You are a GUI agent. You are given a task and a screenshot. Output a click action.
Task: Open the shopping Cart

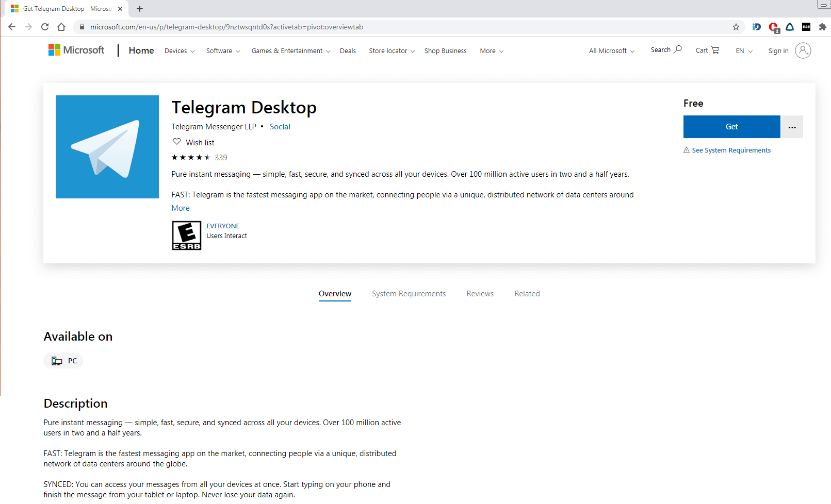click(x=707, y=51)
